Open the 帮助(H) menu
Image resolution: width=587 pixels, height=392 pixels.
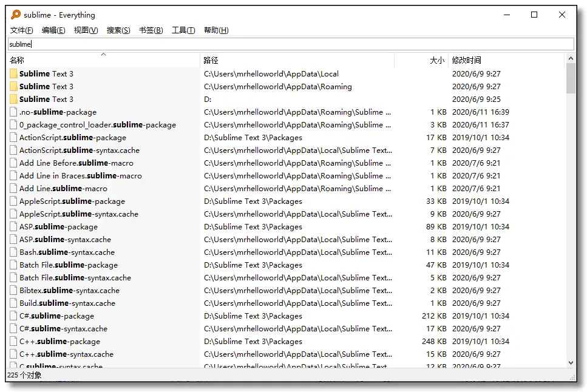pyautogui.click(x=216, y=30)
